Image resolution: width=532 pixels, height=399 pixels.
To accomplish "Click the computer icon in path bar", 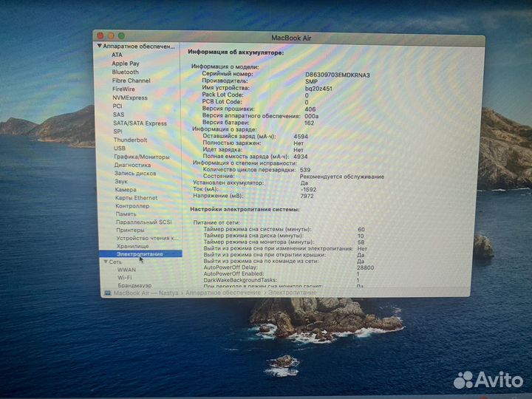I will 108,293.
